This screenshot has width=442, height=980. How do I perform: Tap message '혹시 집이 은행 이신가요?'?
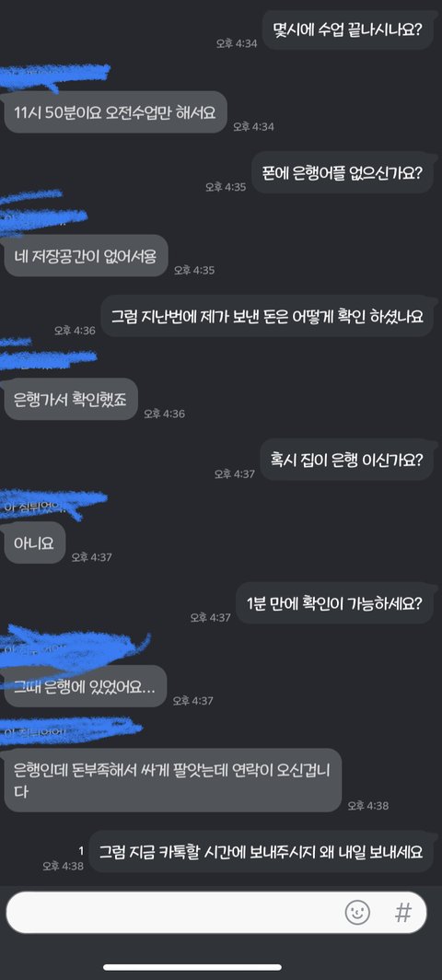[x=347, y=460]
